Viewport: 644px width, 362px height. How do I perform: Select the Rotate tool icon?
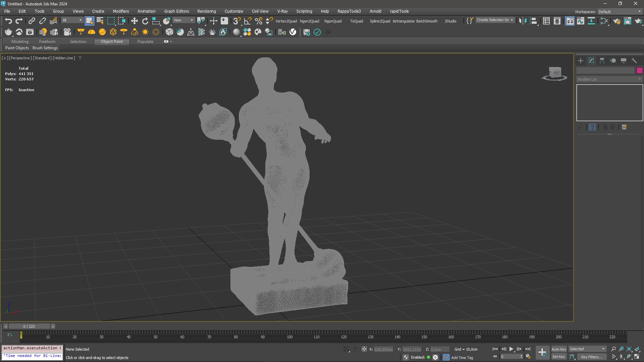point(145,21)
